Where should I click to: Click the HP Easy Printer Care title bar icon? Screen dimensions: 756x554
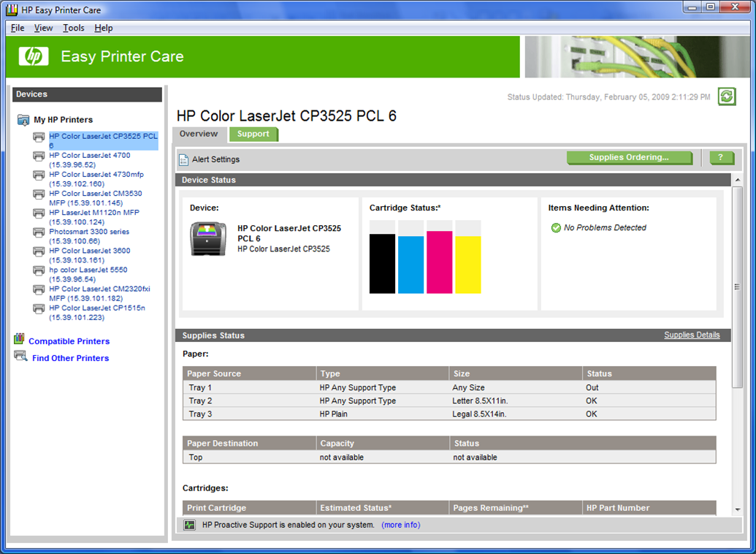point(12,10)
